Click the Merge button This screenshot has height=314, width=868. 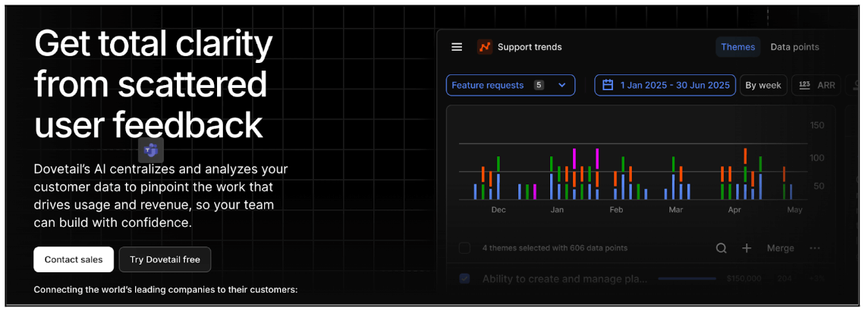(x=781, y=248)
